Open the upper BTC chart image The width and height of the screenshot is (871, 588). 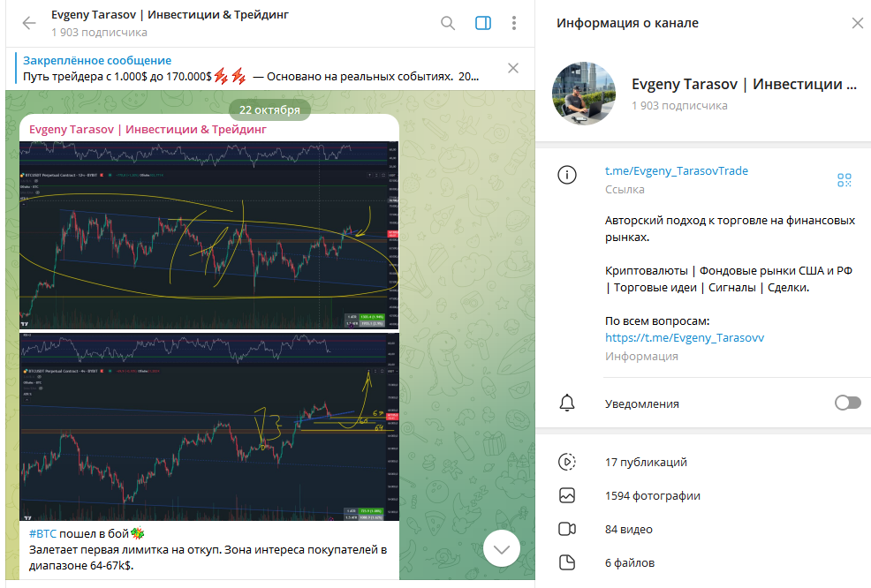point(208,236)
